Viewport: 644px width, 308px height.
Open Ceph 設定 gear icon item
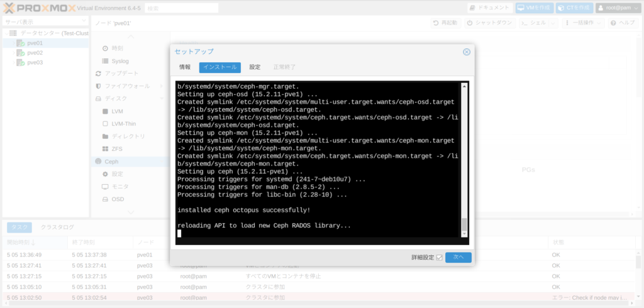point(105,174)
